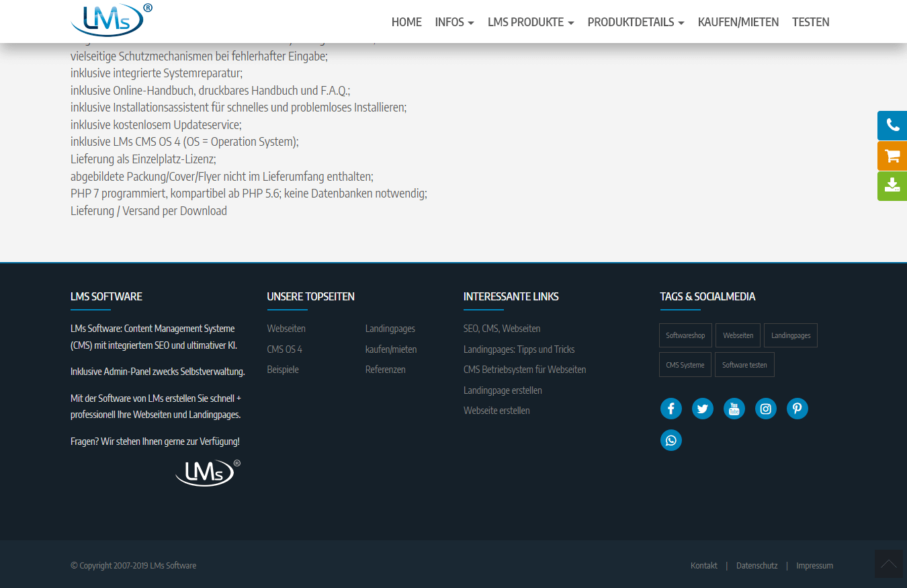Click the Softwareshop tag button
Image resolution: width=907 pixels, height=588 pixels.
tap(685, 335)
